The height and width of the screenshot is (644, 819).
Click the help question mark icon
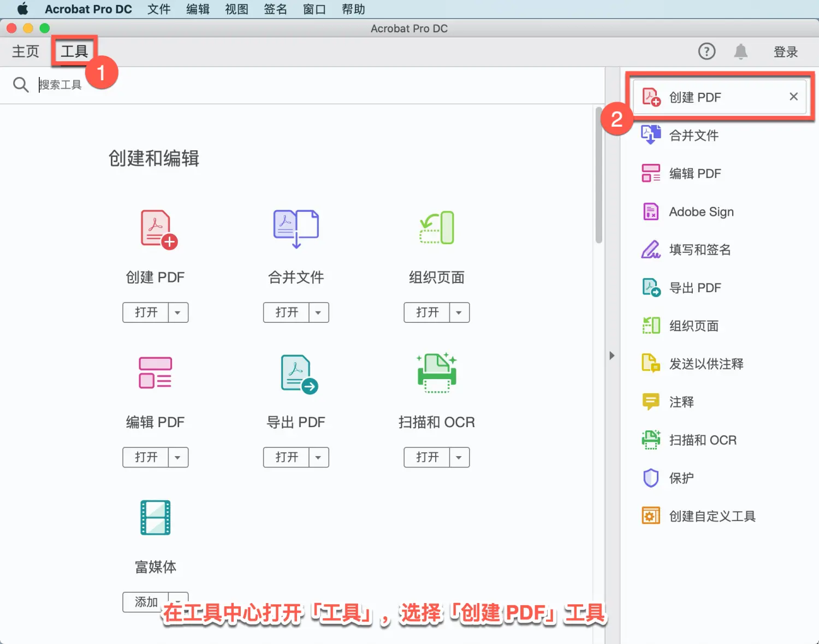coord(707,51)
